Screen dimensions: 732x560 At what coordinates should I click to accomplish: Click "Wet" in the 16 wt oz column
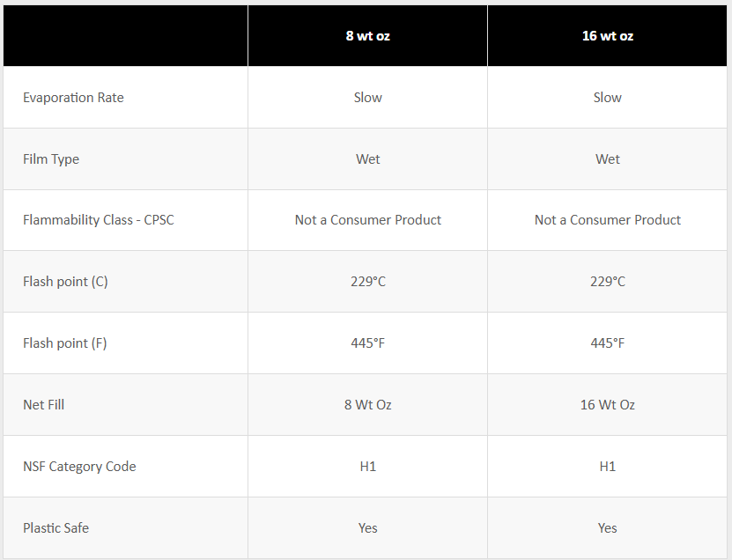click(x=607, y=159)
